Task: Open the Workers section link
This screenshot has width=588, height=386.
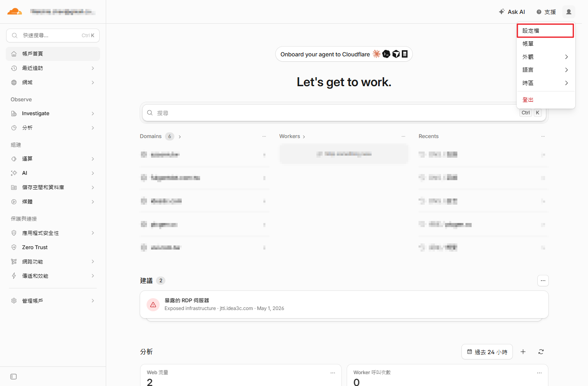Action: [292, 136]
